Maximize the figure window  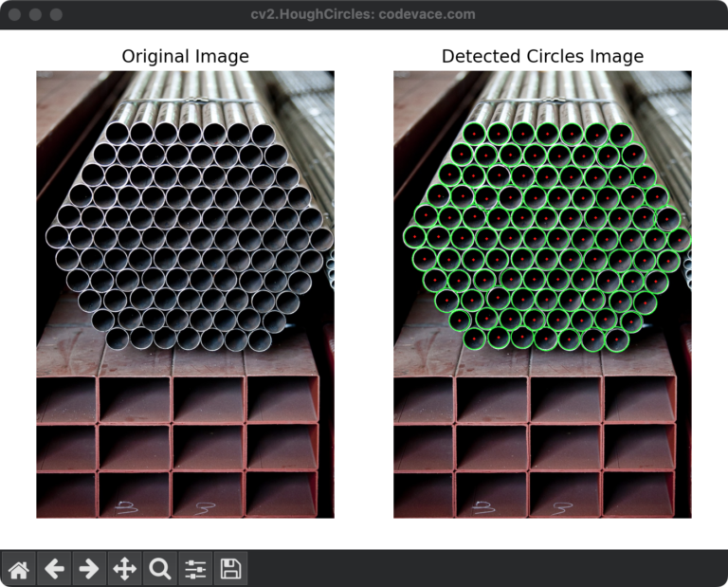pos(56,15)
